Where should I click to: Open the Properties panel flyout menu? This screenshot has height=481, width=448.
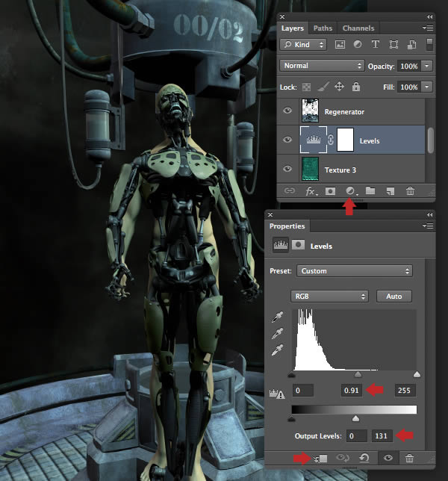(428, 226)
